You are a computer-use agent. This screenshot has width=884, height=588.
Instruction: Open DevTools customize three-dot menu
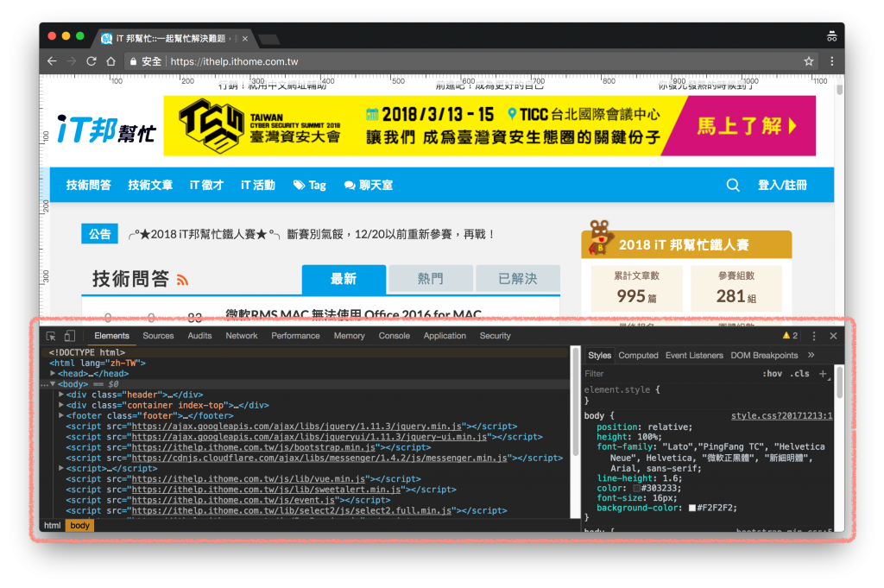(x=813, y=336)
